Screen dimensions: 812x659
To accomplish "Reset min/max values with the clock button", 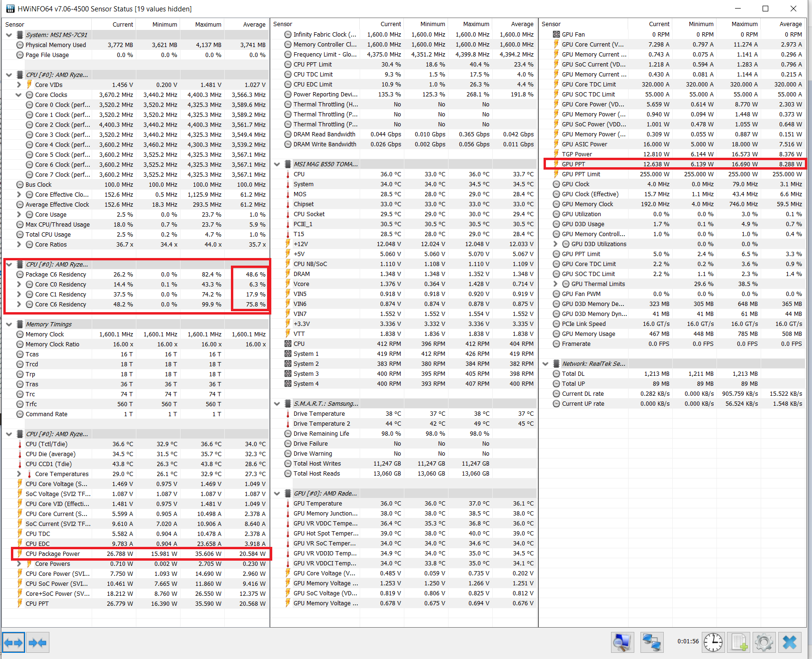I will pyautogui.click(x=713, y=643).
